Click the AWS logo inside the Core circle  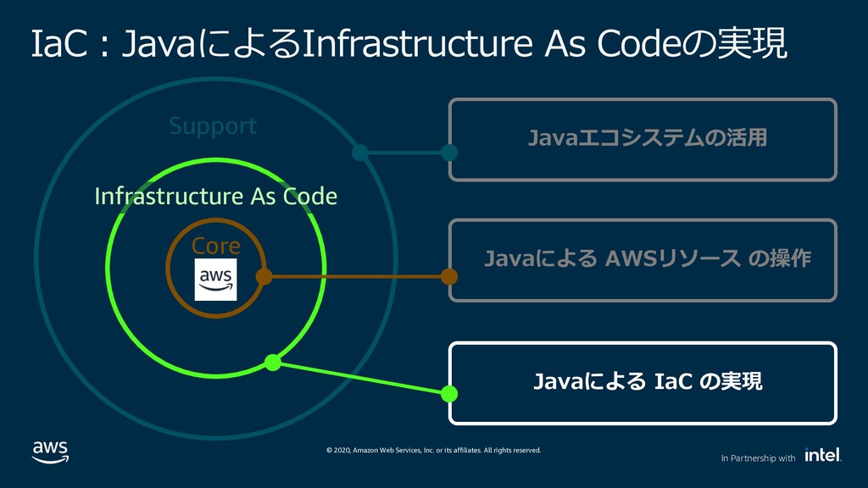pos(215,280)
